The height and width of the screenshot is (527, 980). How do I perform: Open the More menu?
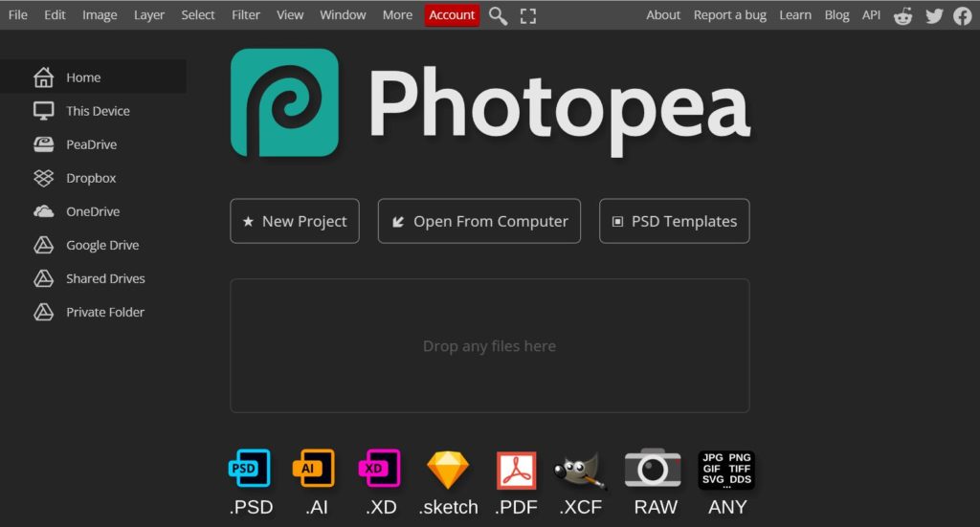coord(397,15)
